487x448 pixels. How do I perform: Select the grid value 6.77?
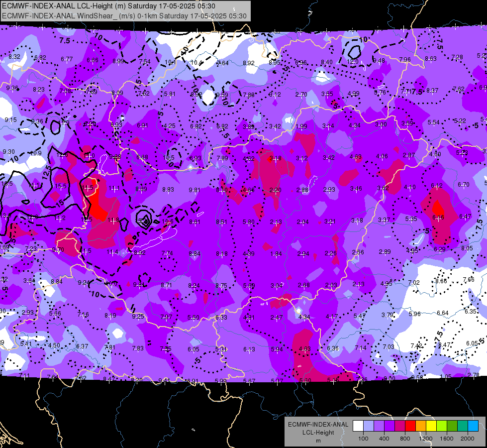pos(67,59)
